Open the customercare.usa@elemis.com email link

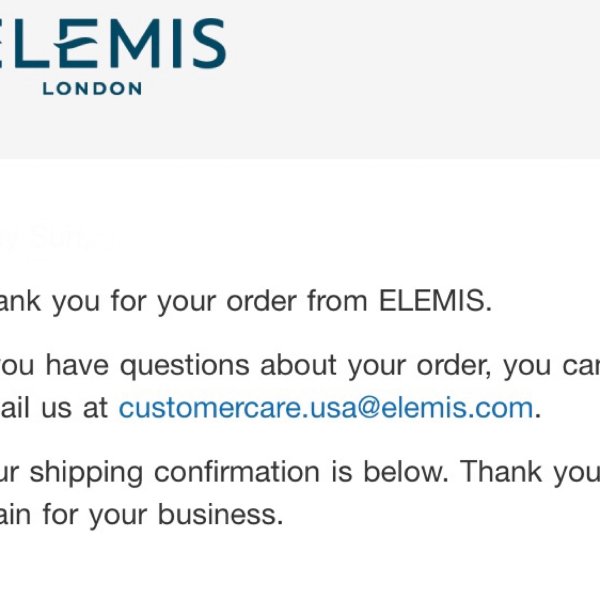[326, 407]
